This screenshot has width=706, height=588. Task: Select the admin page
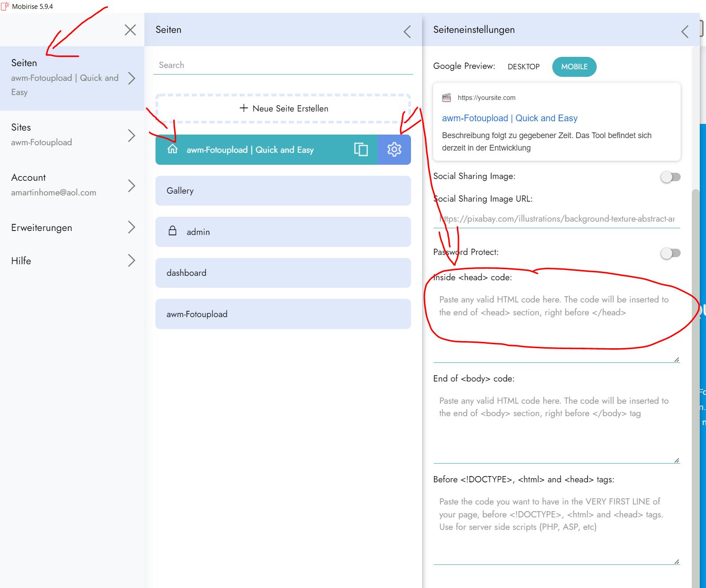[283, 232]
